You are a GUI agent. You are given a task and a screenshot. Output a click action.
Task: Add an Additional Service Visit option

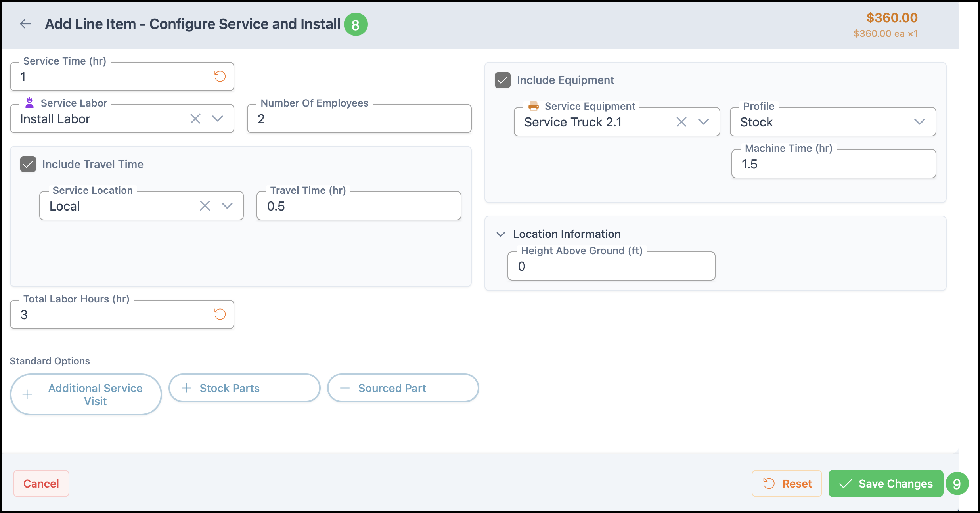[86, 394]
